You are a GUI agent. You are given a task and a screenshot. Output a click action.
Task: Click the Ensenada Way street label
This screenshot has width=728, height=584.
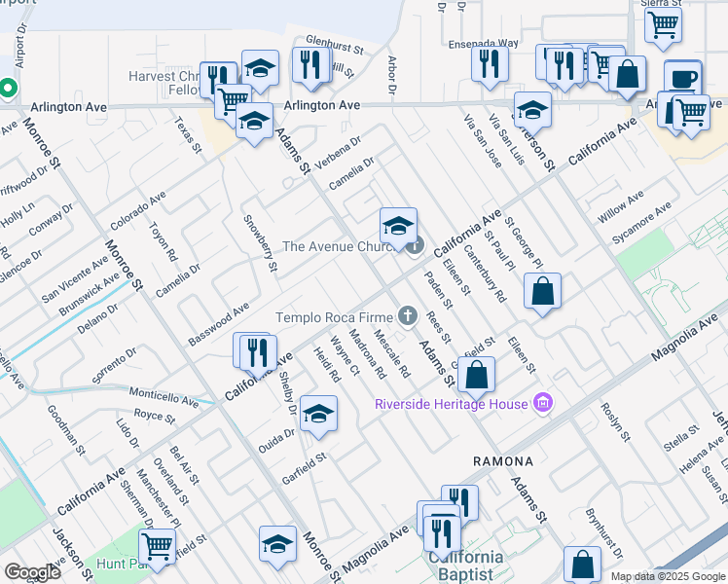point(484,44)
